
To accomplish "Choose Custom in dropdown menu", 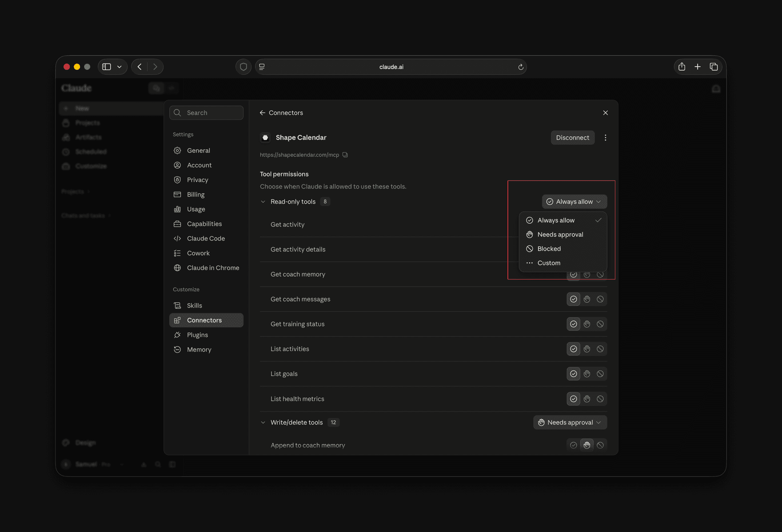I will pos(563,263).
